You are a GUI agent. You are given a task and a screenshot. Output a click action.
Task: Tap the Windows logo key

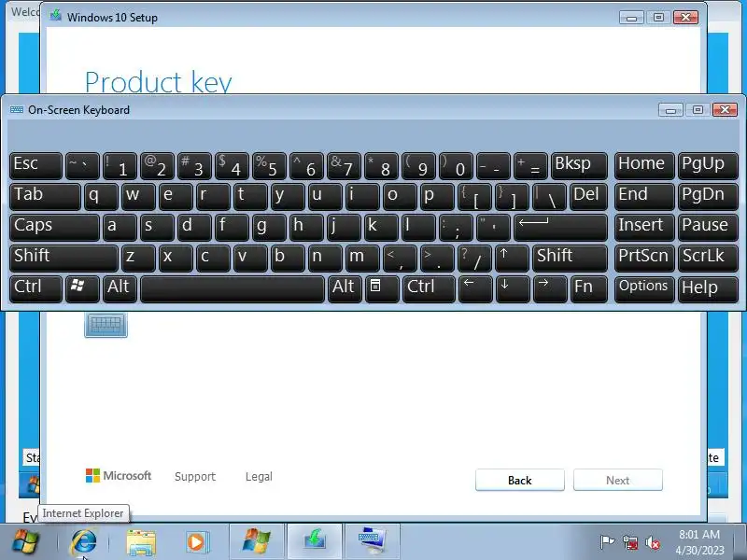click(82, 288)
